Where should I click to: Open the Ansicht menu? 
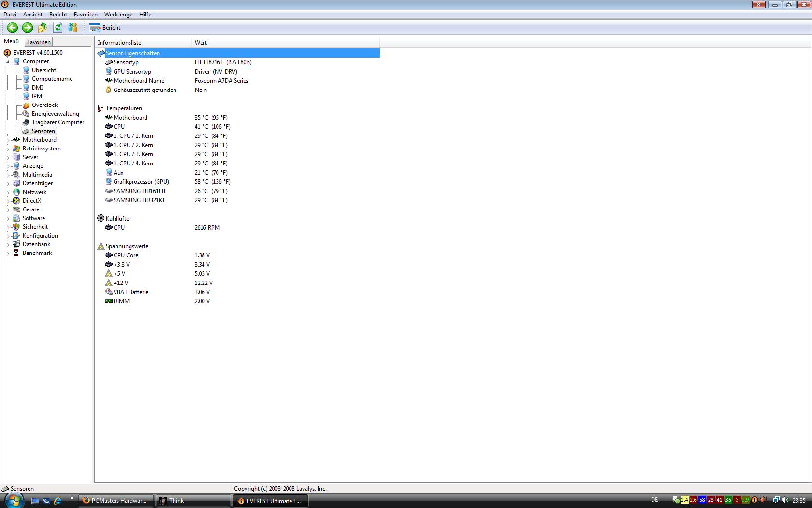(x=33, y=15)
